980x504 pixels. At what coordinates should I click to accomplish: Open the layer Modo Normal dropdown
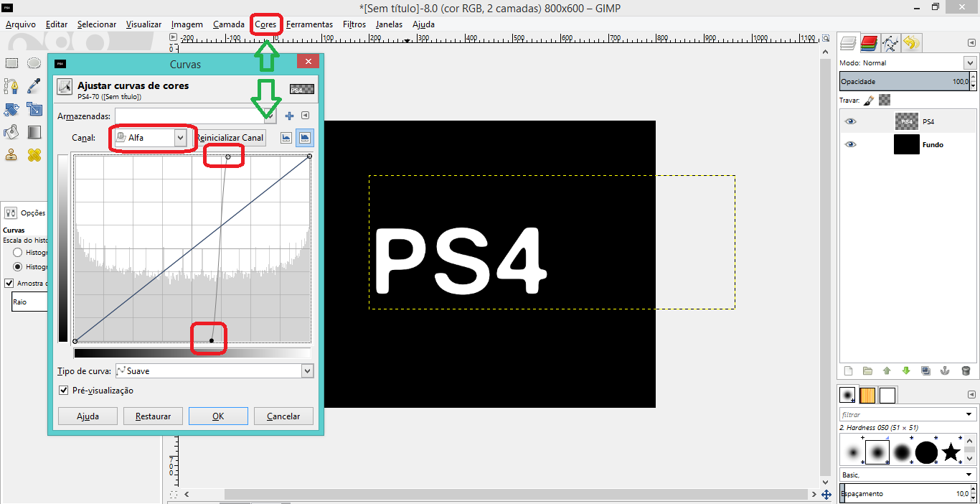(908, 63)
